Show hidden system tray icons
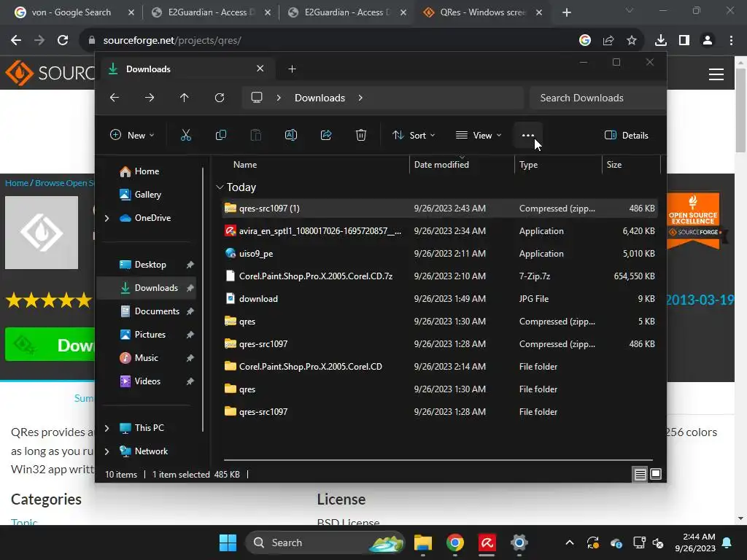747x560 pixels. [x=569, y=542]
